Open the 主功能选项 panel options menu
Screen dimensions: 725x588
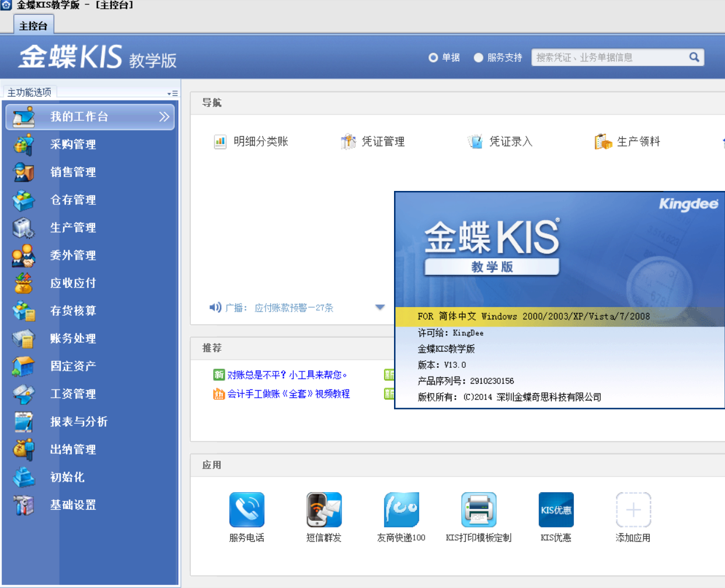[172, 93]
